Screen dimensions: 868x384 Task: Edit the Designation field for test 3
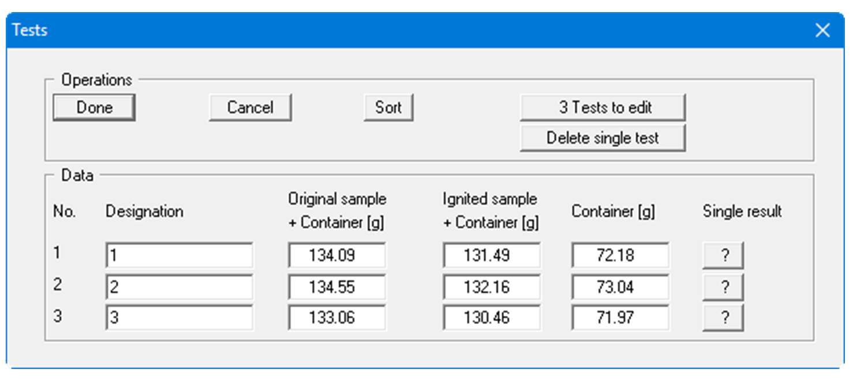pos(179,318)
